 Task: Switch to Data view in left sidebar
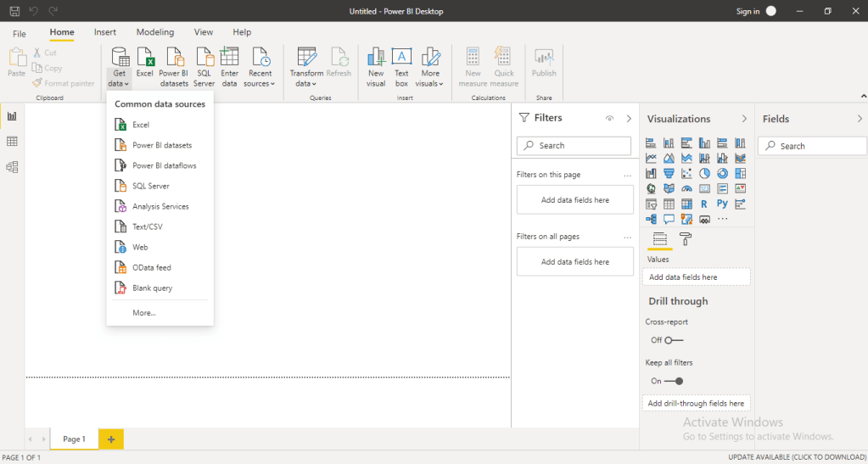point(12,142)
